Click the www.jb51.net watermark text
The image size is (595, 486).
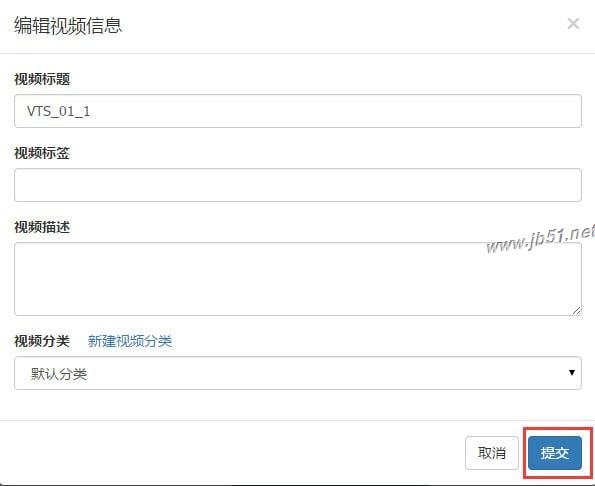540,240
